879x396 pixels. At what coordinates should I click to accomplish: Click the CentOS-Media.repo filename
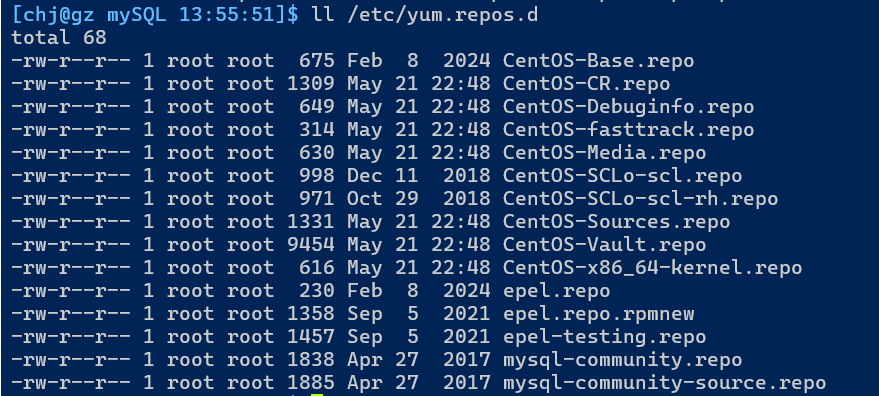coord(604,153)
